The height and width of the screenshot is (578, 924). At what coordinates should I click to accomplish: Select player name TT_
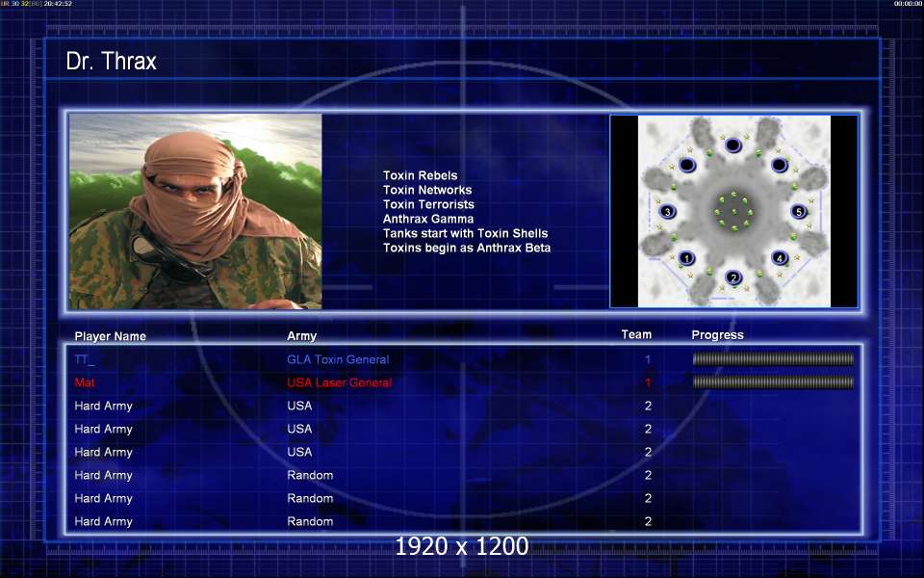(85, 359)
